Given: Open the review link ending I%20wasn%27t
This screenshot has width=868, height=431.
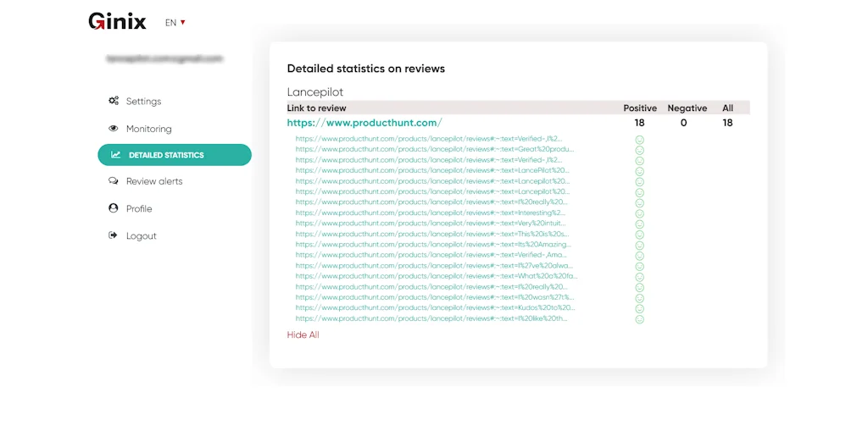Looking at the screenshot, I should (434, 297).
